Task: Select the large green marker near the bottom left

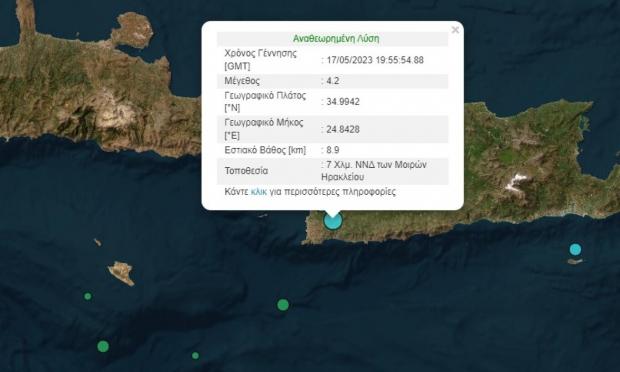Action: coord(103,346)
